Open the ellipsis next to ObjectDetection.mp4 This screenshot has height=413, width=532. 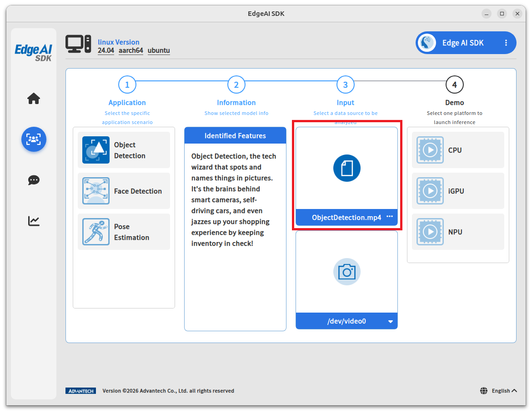390,217
